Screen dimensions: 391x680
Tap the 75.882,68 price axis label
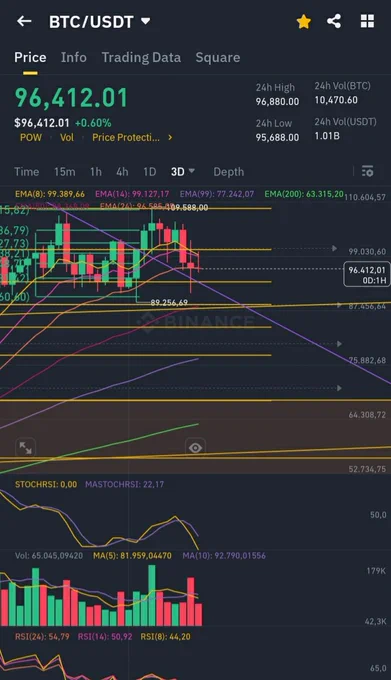(367, 360)
